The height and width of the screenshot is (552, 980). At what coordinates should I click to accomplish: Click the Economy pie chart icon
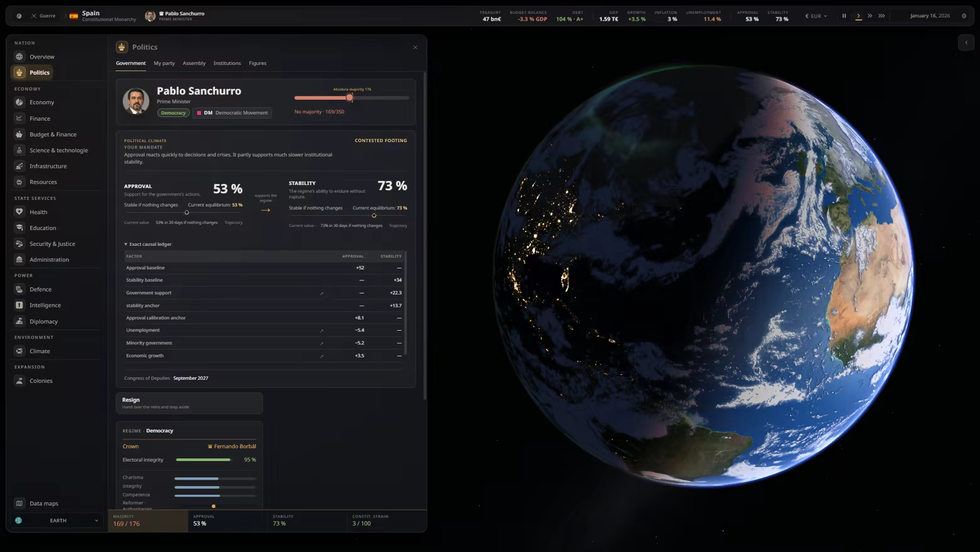click(19, 102)
